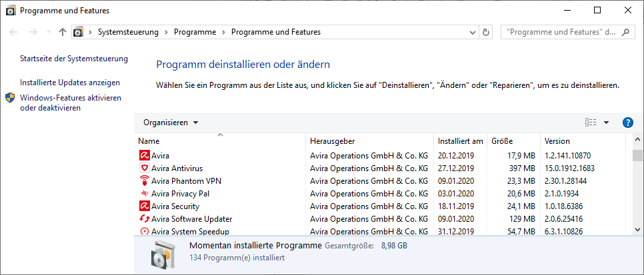Click the title bar Programme und Features icon
644x275 pixels.
(x=11, y=11)
